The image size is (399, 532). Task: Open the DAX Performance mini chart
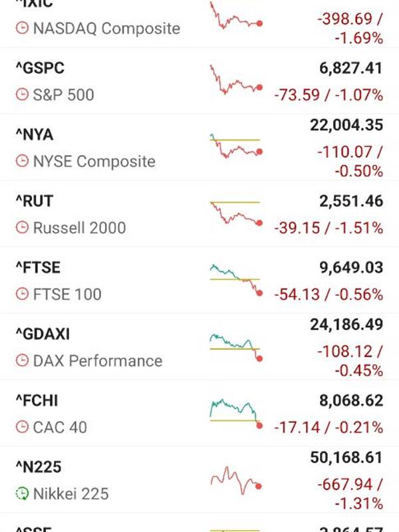[x=235, y=346]
